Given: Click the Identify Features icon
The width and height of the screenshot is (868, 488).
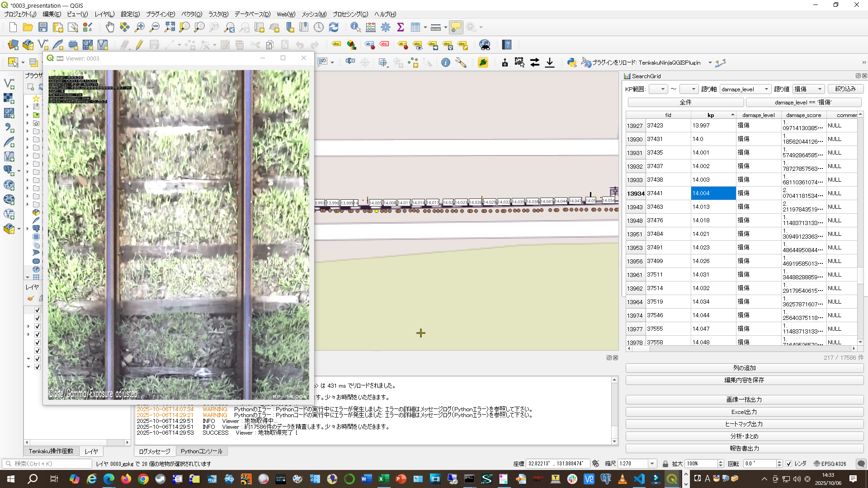Looking at the screenshot, I should point(355,28).
